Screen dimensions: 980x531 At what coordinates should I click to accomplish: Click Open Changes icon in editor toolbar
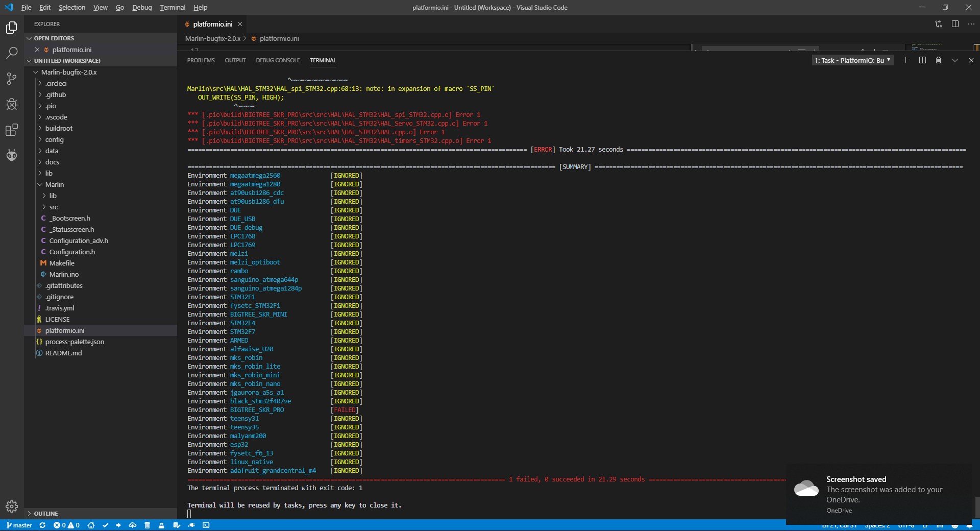(x=939, y=24)
